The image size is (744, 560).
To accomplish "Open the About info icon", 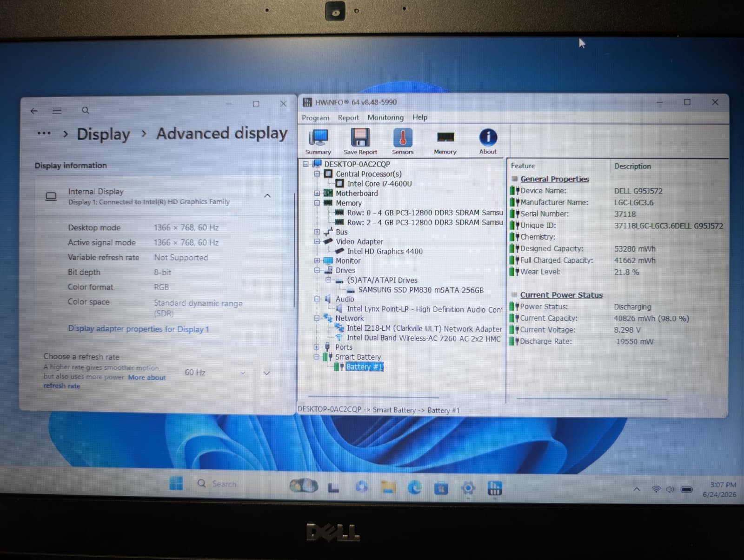I will click(x=488, y=141).
